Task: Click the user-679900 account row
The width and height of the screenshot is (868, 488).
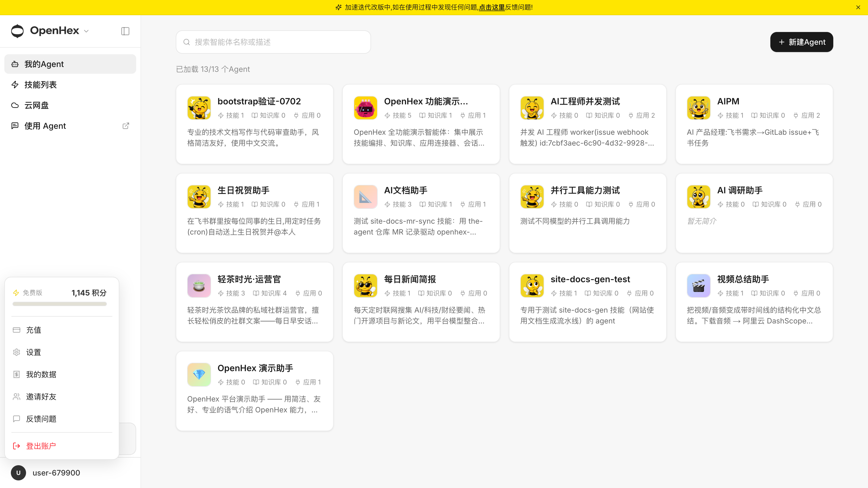Action: pyautogui.click(x=70, y=473)
